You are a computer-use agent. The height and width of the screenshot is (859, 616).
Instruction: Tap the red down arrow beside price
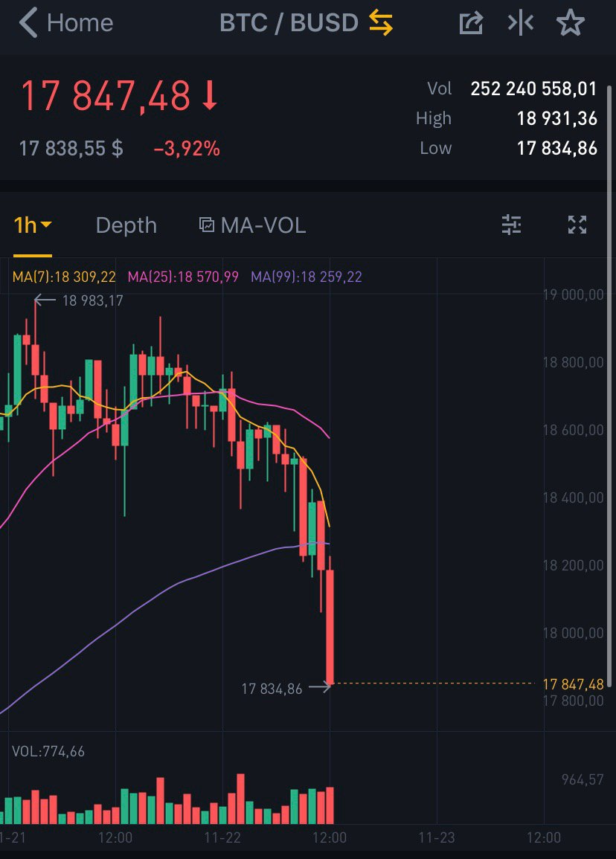(210, 97)
